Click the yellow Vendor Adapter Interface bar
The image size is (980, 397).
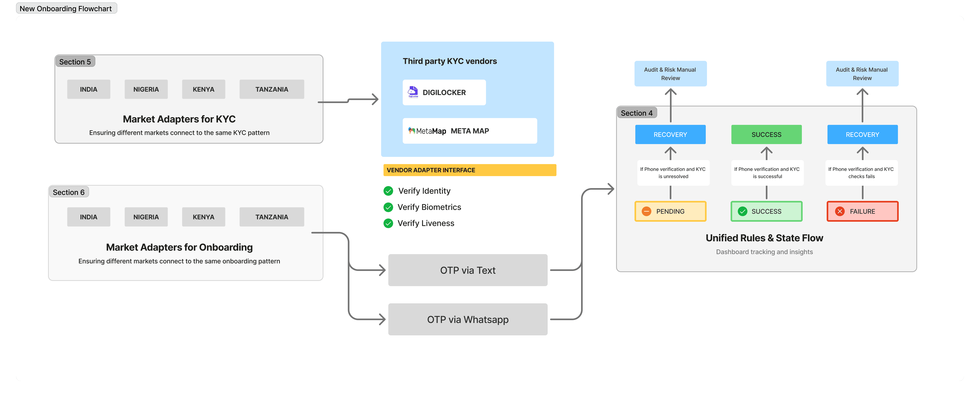[469, 170]
